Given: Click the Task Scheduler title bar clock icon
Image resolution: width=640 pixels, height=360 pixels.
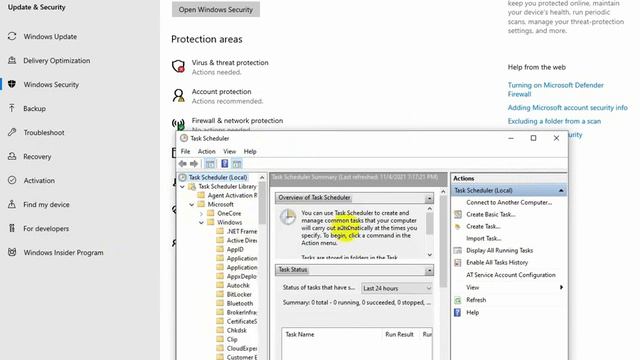Looking at the screenshot, I should tap(184, 138).
